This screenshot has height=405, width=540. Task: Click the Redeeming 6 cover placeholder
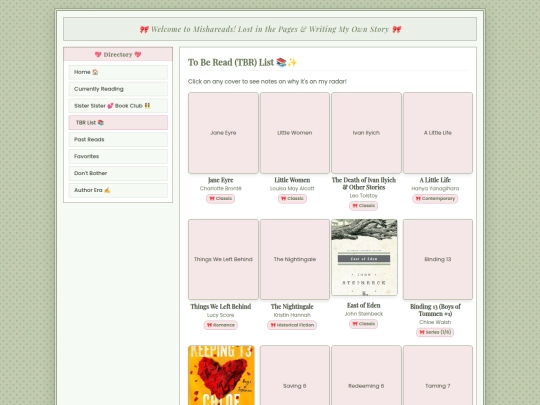click(366, 375)
